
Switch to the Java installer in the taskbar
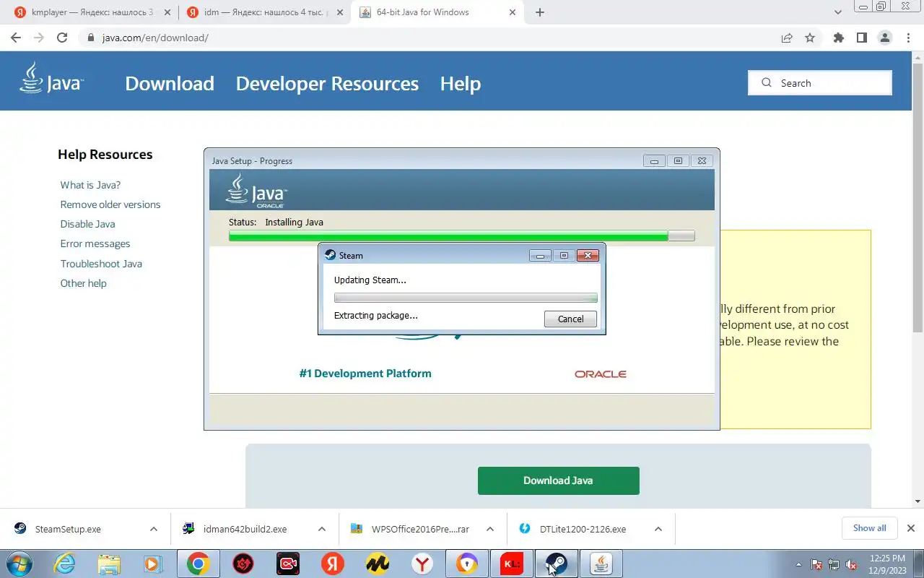[x=601, y=564]
